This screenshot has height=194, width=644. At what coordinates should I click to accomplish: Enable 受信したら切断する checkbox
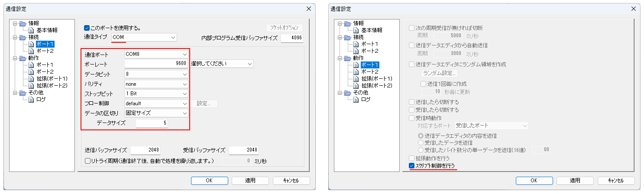tap(412, 110)
